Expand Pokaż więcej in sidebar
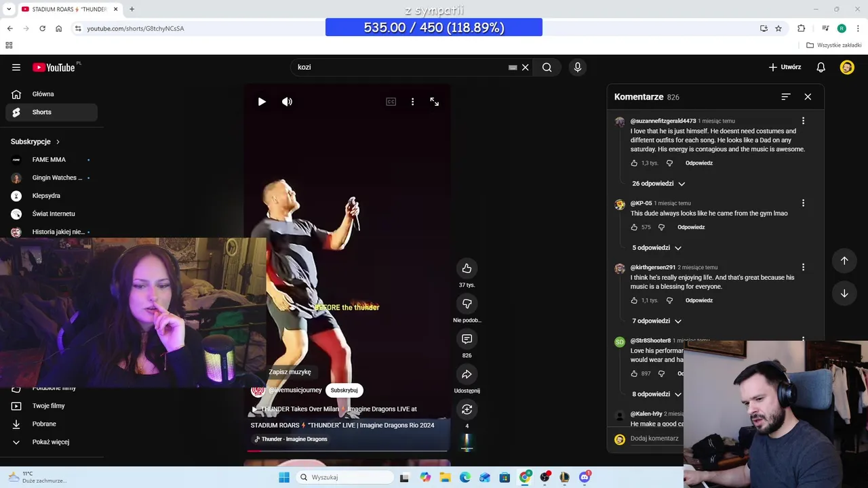868x488 pixels. (52, 442)
